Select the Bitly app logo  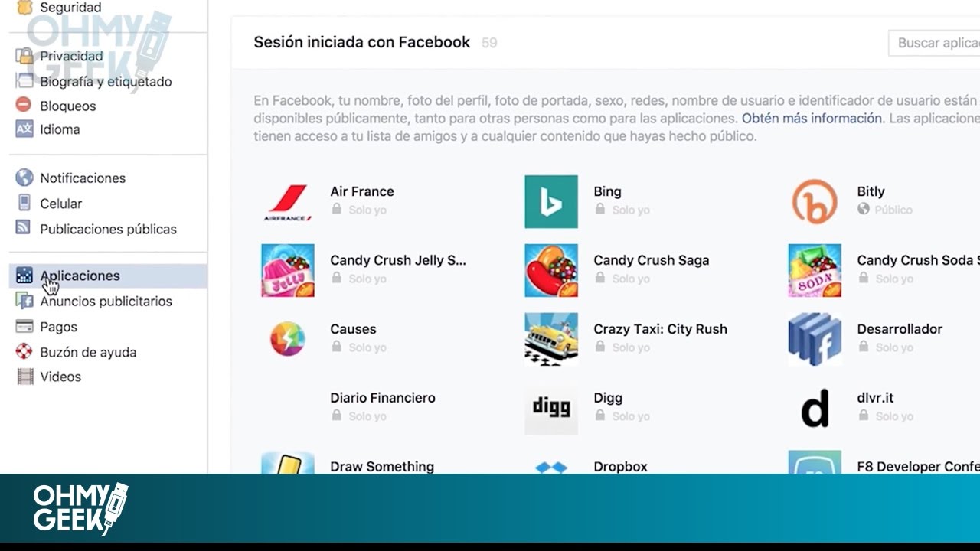pos(815,202)
